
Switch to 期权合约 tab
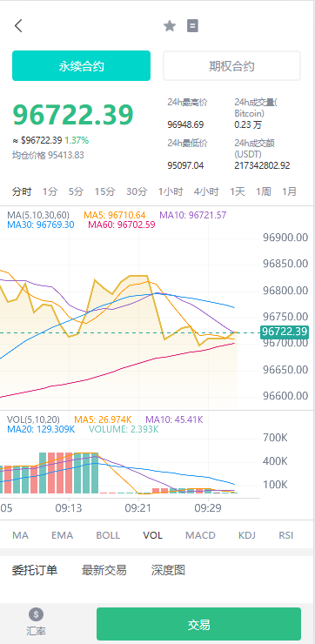point(232,66)
